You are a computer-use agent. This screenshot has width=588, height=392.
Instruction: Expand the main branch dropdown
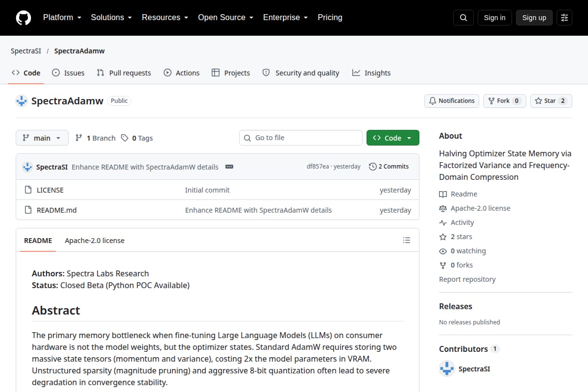coord(42,138)
